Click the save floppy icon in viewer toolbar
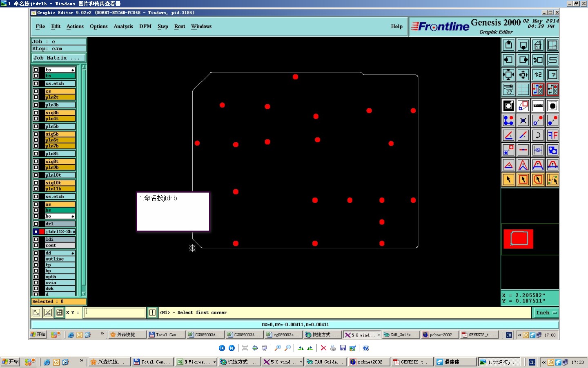The width and height of the screenshot is (588, 368). pyautogui.click(x=343, y=348)
